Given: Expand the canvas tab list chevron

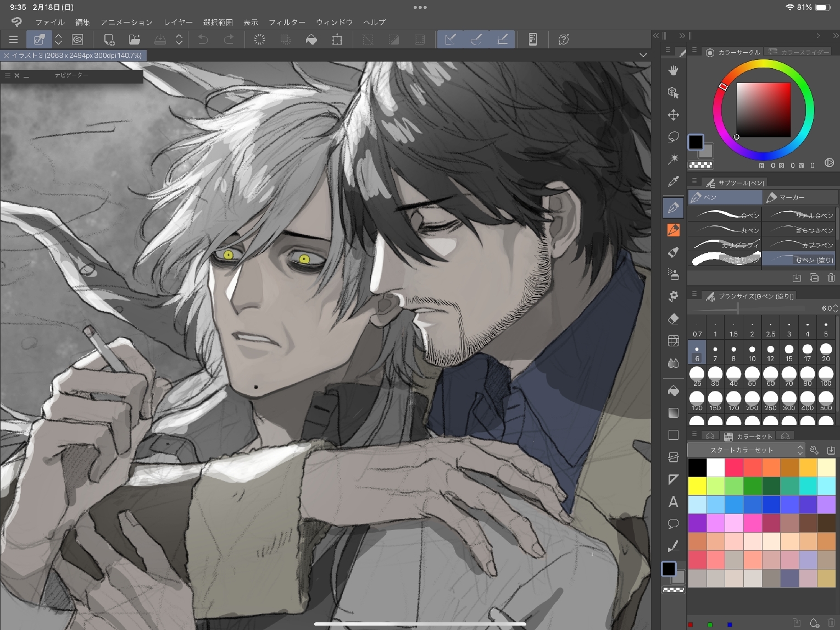Looking at the screenshot, I should [x=643, y=55].
